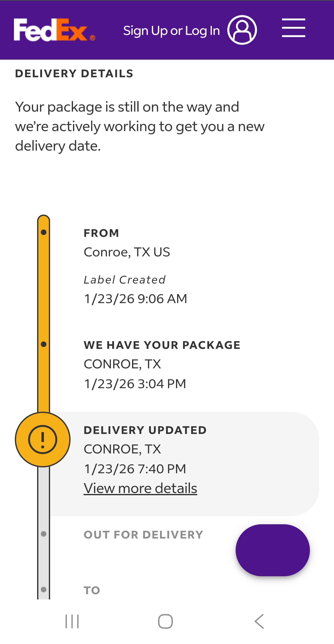The image size is (334, 644).
Task: Tap the Out for Delivery step label
Action: point(143,535)
